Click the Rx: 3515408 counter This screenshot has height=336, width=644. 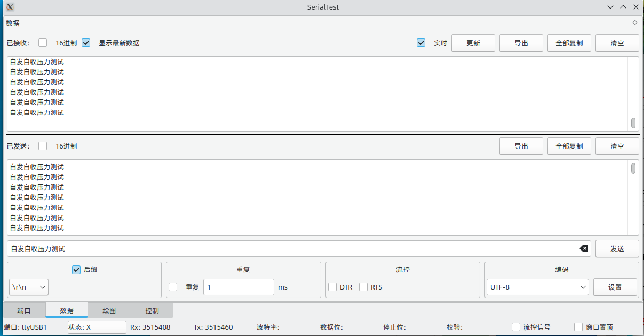150,327
